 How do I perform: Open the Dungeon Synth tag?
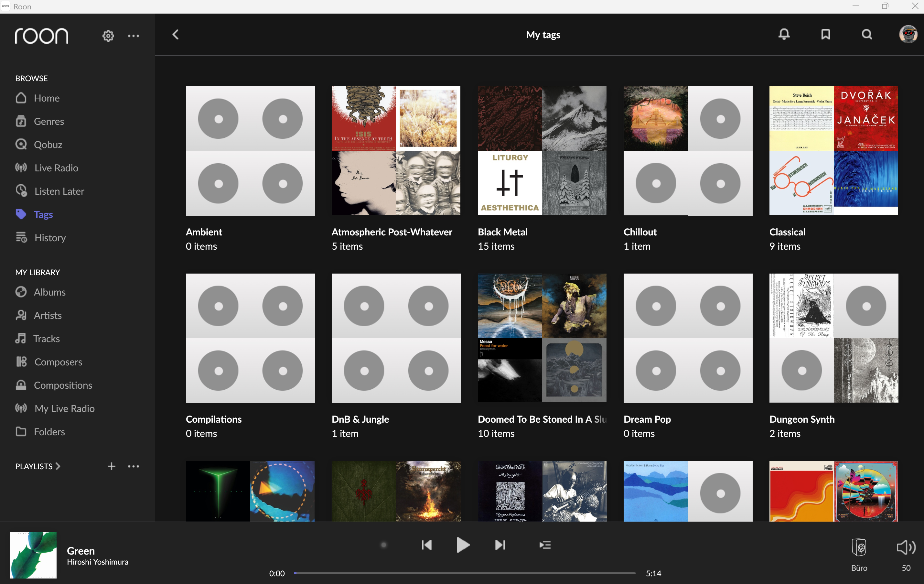tap(801, 419)
